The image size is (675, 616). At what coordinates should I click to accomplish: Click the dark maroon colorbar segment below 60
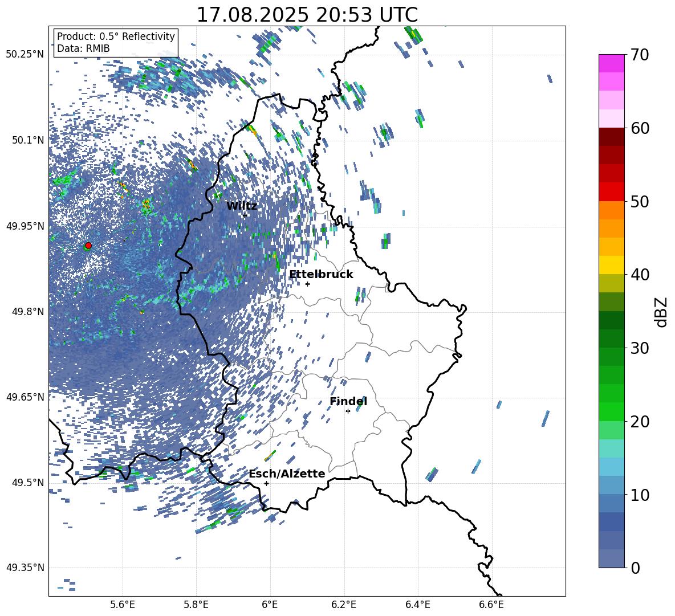(611, 137)
